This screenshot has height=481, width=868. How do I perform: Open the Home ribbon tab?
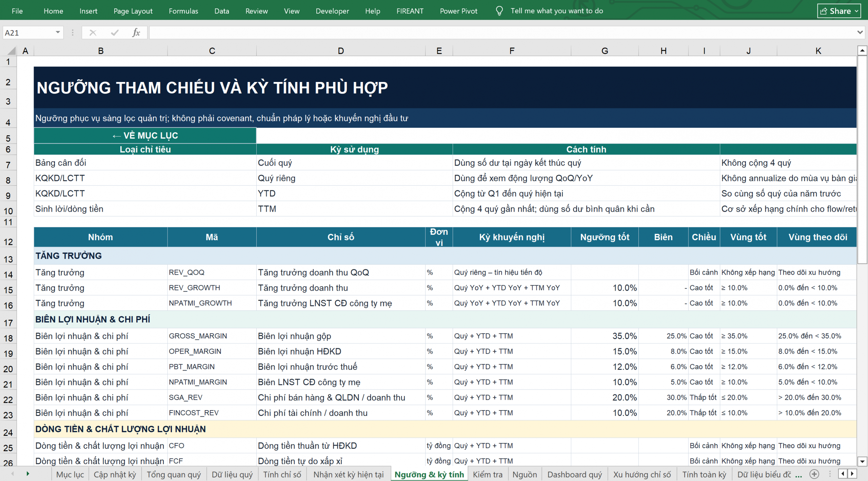tap(53, 11)
